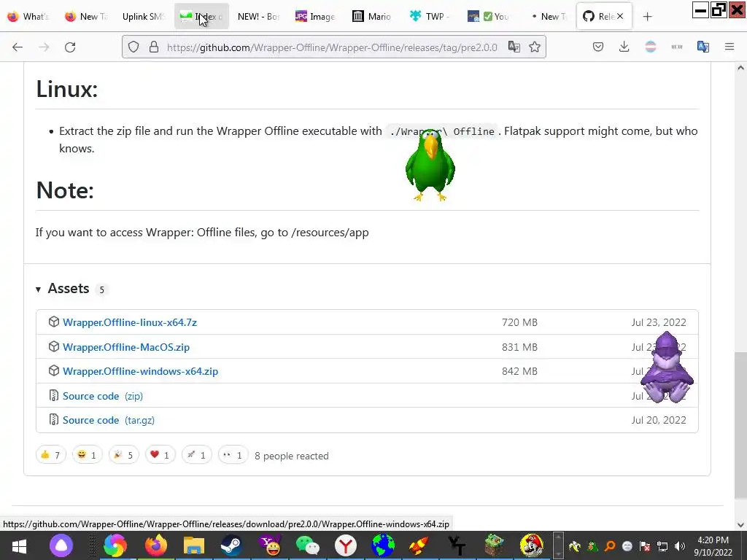Click the blue translator extension icon

(x=703, y=47)
